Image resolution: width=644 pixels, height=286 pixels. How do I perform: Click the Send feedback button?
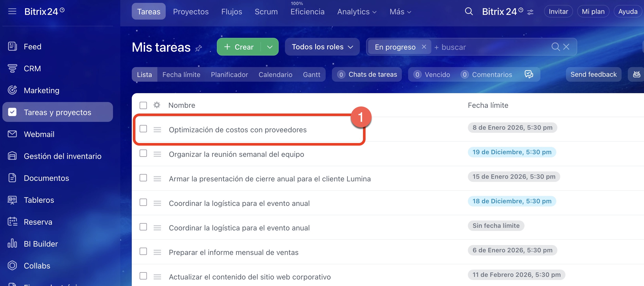593,75
